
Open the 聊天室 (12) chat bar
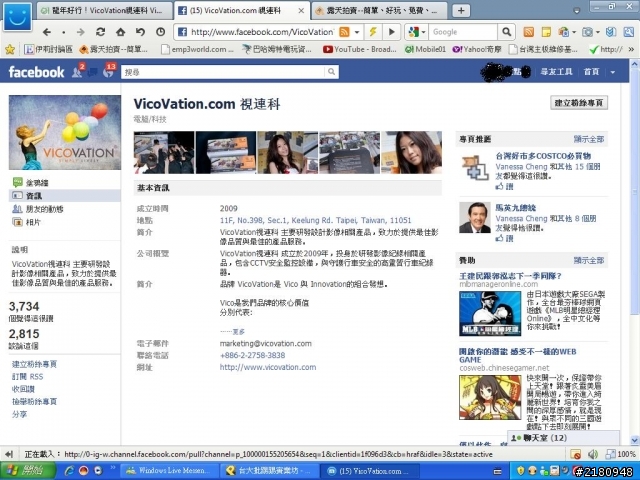click(563, 438)
